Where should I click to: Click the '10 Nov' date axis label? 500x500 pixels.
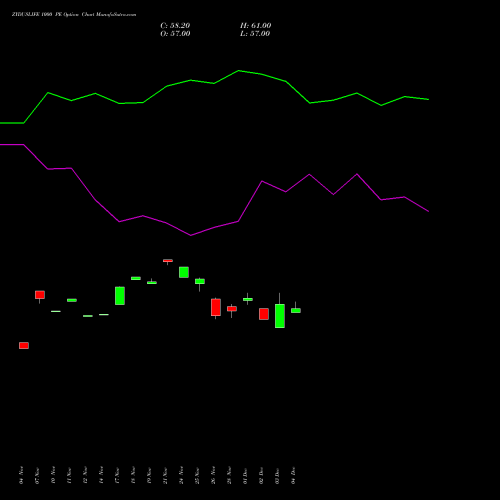(53, 475)
